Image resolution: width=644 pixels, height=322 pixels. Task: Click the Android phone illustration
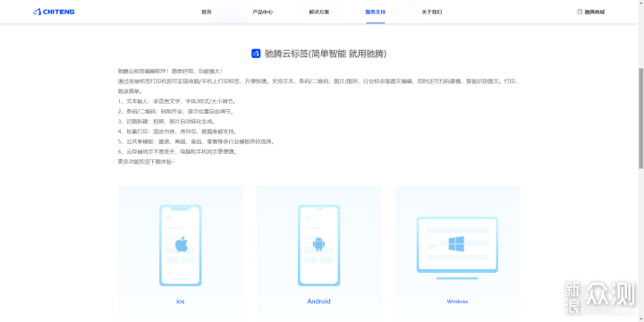click(318, 245)
